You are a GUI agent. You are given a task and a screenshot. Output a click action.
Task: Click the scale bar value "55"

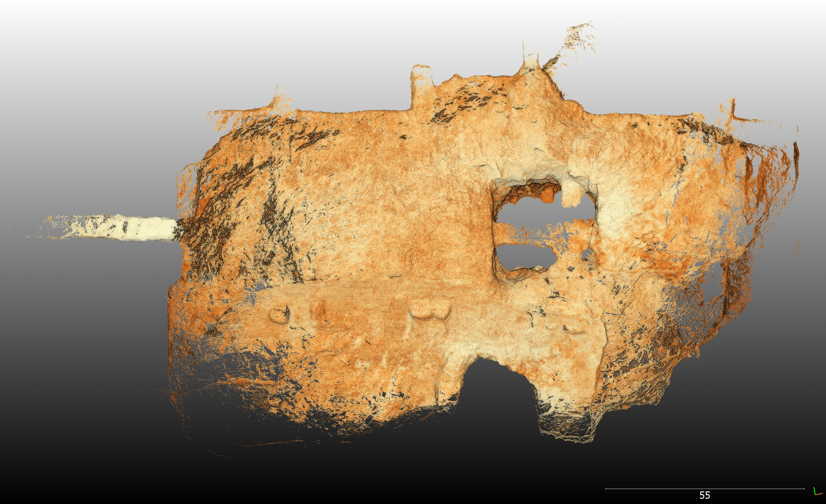[705, 495]
